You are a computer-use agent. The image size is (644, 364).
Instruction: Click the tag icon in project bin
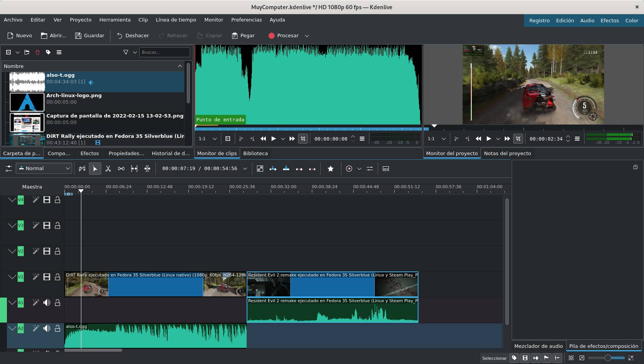point(48,52)
